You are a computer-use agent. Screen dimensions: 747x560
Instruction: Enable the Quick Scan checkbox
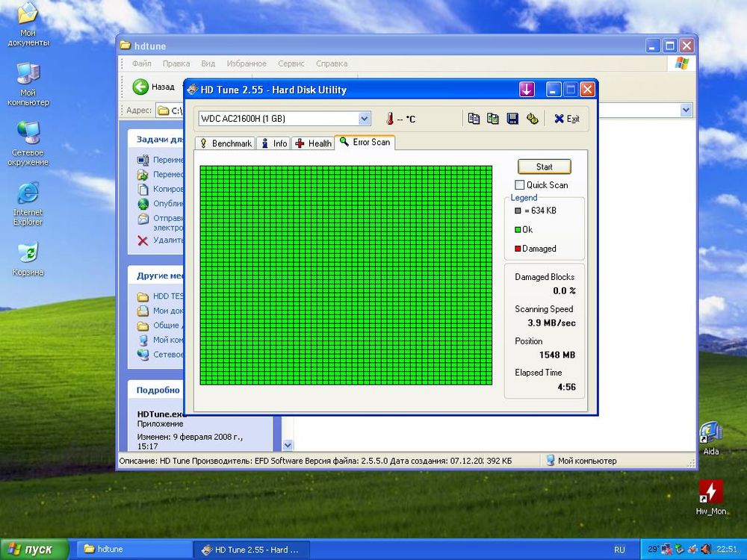(x=520, y=184)
